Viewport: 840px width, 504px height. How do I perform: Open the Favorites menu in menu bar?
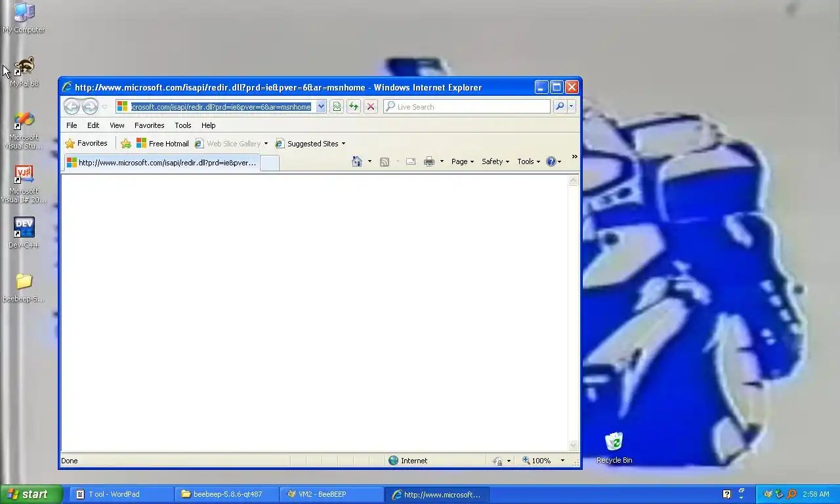pyautogui.click(x=149, y=125)
